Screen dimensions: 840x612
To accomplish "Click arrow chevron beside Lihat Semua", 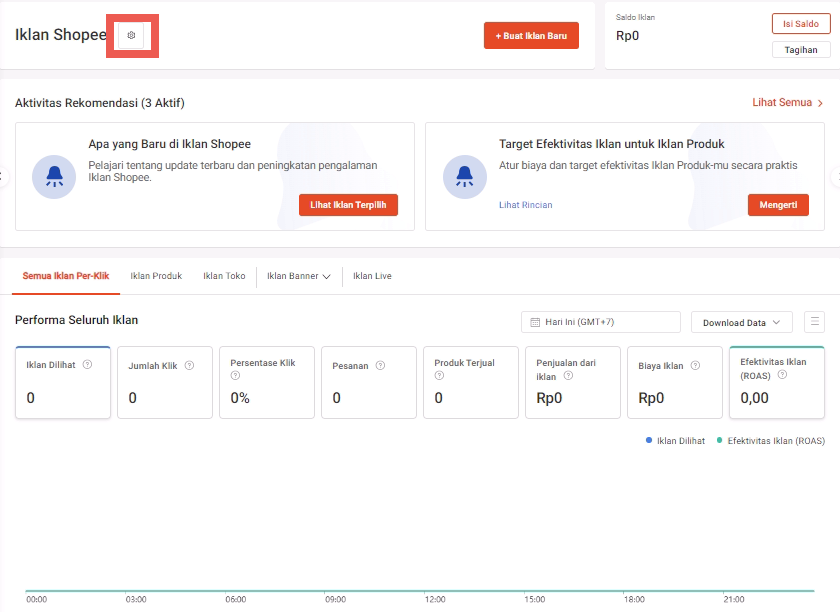I will (x=820, y=103).
